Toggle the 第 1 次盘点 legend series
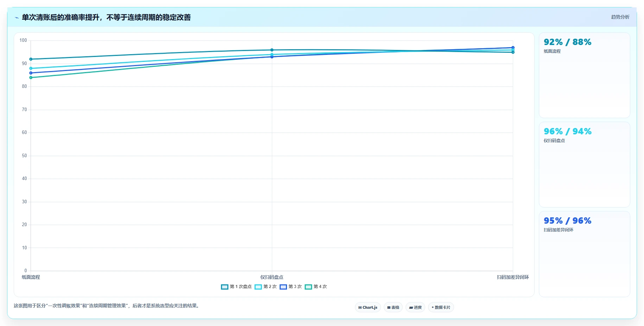Viewport: 644px width, 326px height. pos(236,287)
